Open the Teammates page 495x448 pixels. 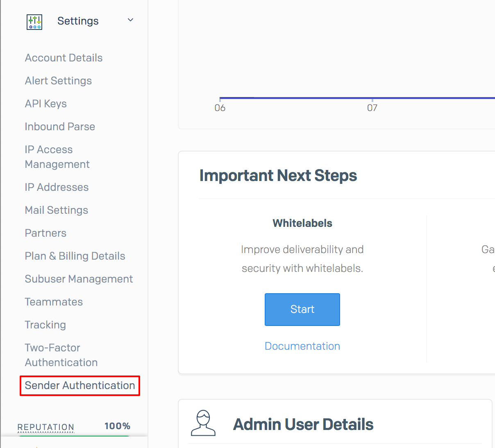point(54,302)
